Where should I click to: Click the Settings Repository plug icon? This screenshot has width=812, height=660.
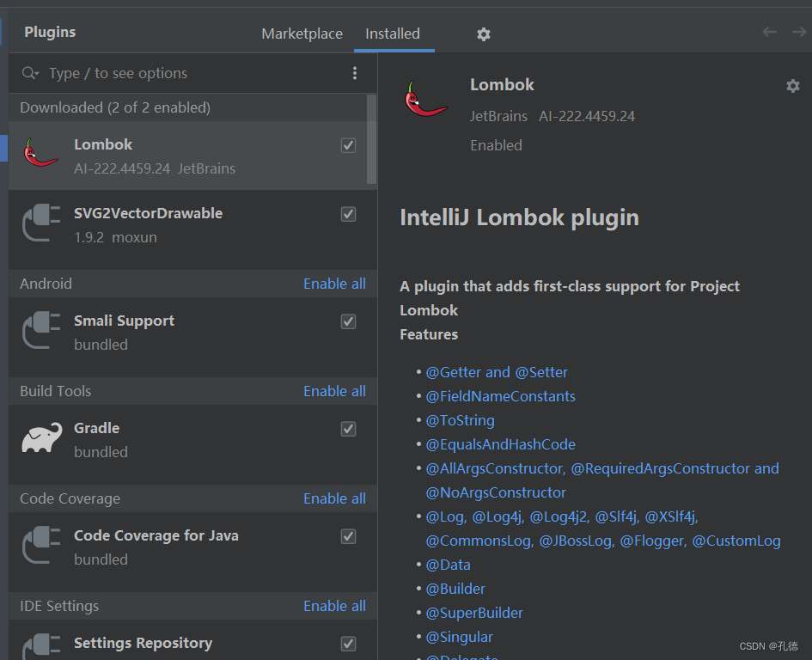[x=41, y=646]
